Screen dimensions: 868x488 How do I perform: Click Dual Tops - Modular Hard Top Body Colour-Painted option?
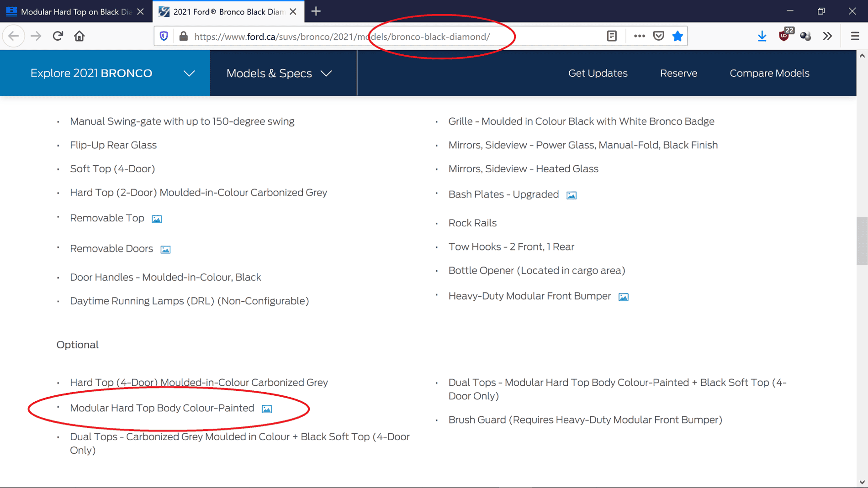click(x=617, y=389)
